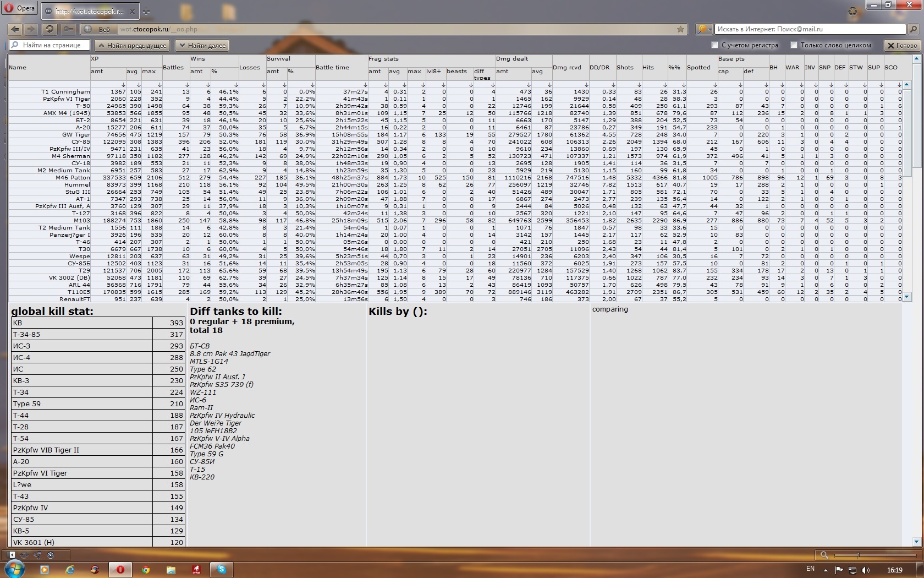Click the volume speaker tray icon
Viewport: 924px width, 578px height.
point(866,570)
